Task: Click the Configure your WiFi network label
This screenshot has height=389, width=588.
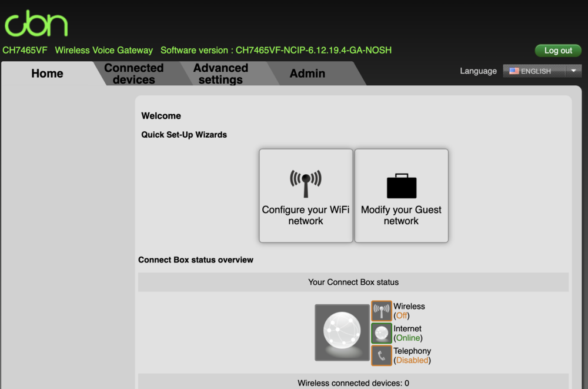Action: pos(306,215)
